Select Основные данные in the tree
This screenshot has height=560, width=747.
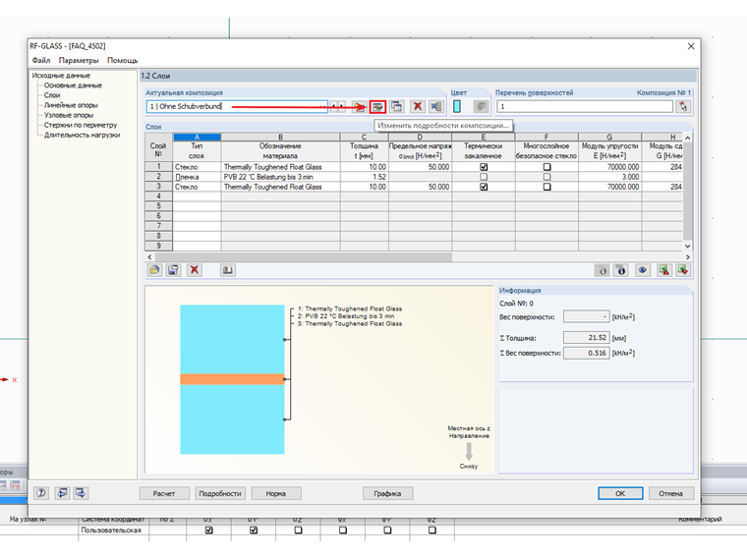click(73, 85)
